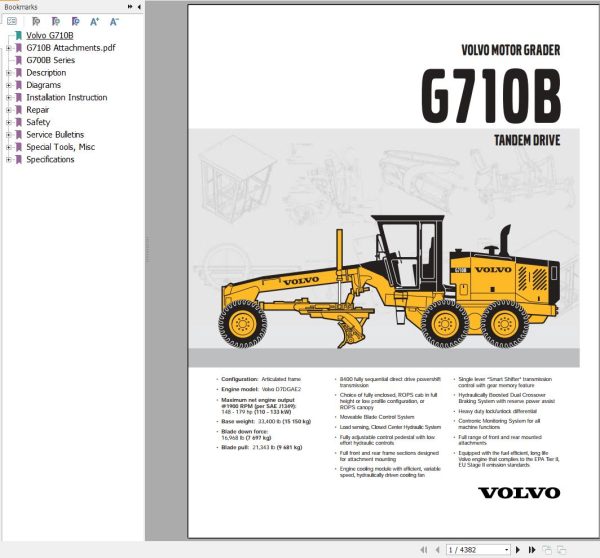Viewport: 600px width, 558px height.
Task: Decrease bookmark text size with A-
Action: (x=114, y=21)
